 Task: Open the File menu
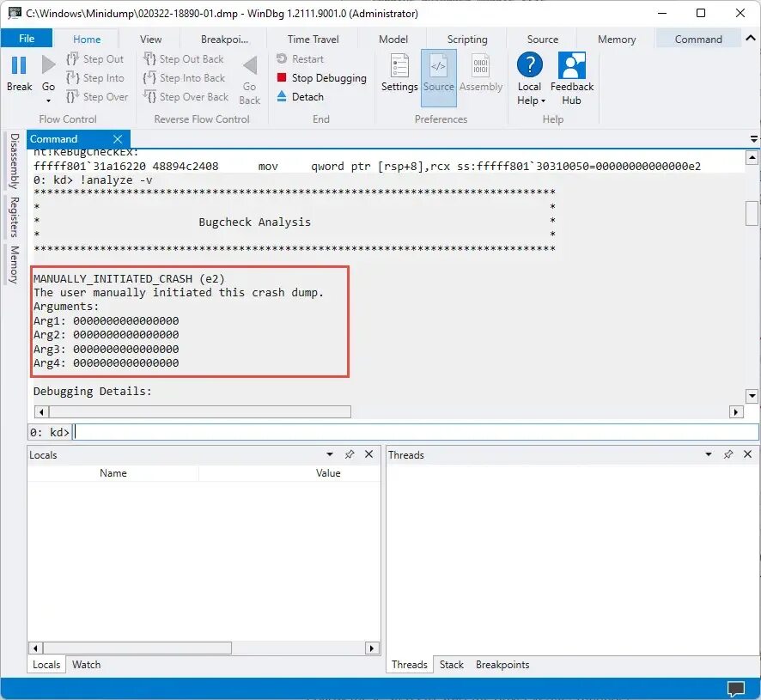(27, 39)
